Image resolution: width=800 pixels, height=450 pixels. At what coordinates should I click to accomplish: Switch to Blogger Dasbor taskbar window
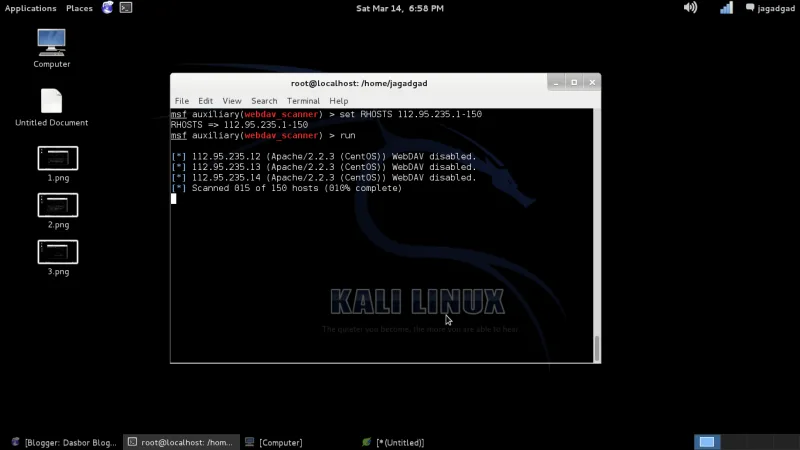(64, 442)
